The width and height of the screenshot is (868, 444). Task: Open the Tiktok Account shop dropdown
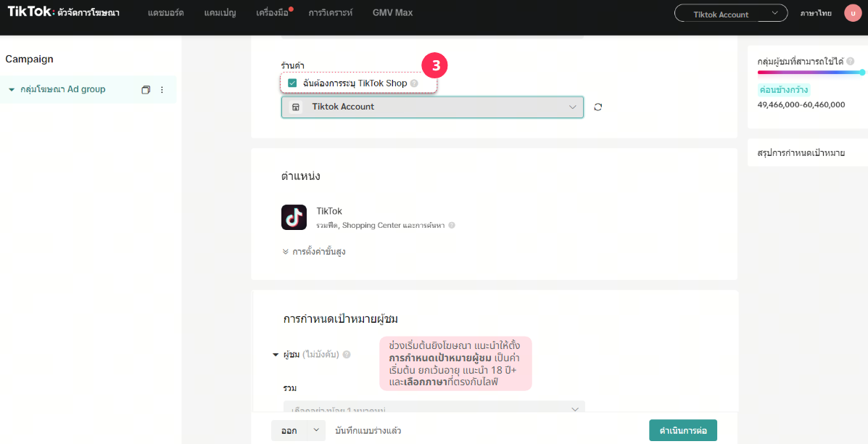pos(432,107)
